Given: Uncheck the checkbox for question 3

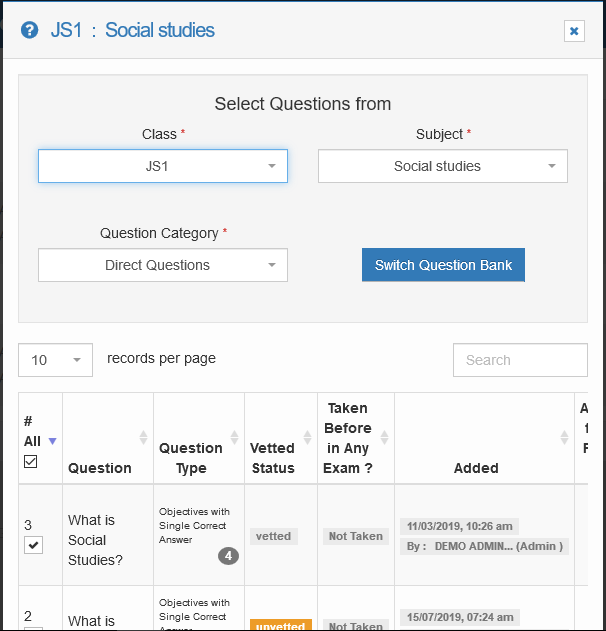Looking at the screenshot, I should point(33,545).
